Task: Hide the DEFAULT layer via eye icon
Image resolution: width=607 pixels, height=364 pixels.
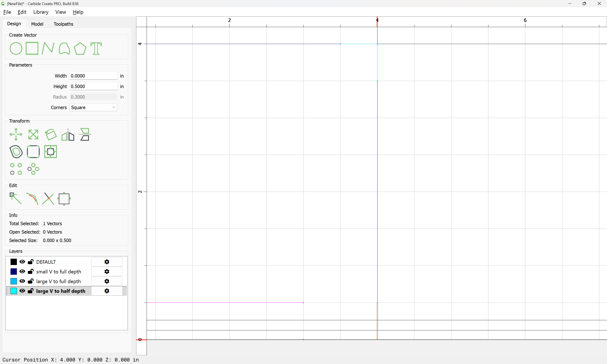Action: pyautogui.click(x=22, y=262)
